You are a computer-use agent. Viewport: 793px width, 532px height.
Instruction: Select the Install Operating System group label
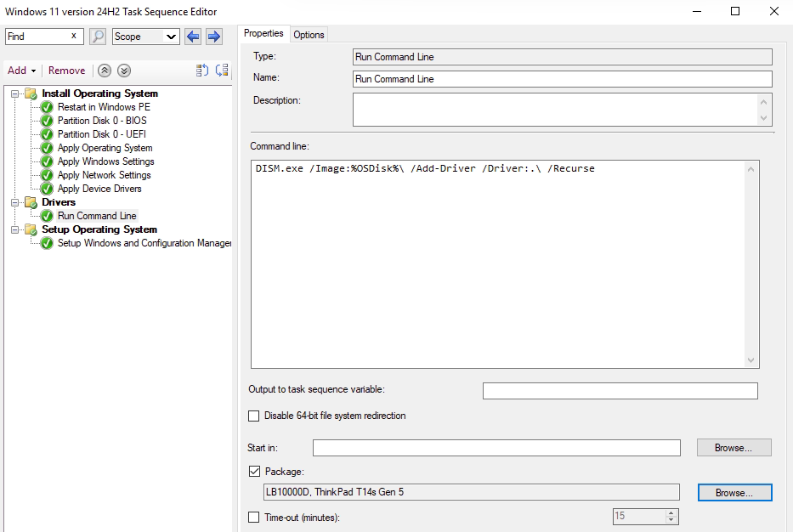click(99, 93)
